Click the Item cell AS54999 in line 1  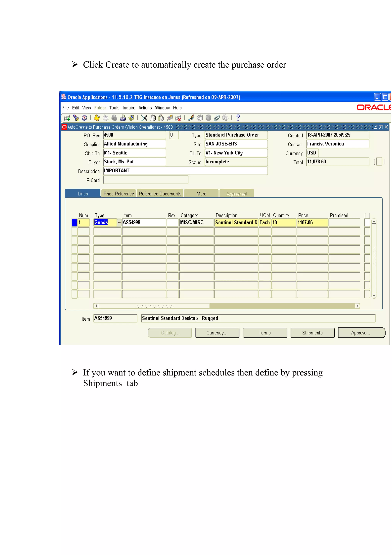(x=144, y=223)
